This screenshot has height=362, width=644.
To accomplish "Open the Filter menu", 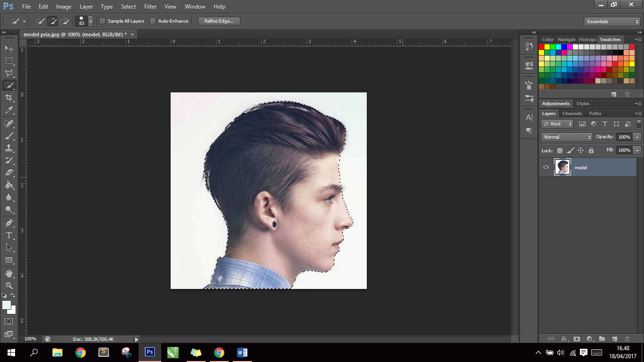I will pos(150,6).
